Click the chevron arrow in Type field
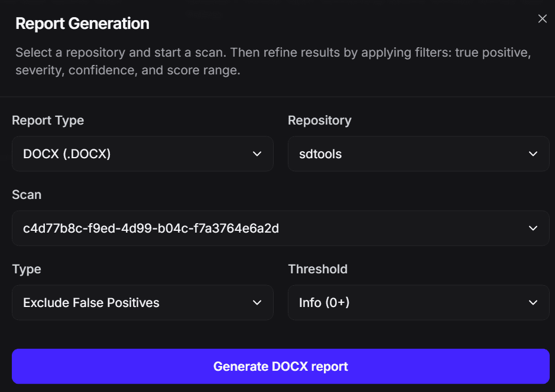The width and height of the screenshot is (555, 392). click(257, 303)
